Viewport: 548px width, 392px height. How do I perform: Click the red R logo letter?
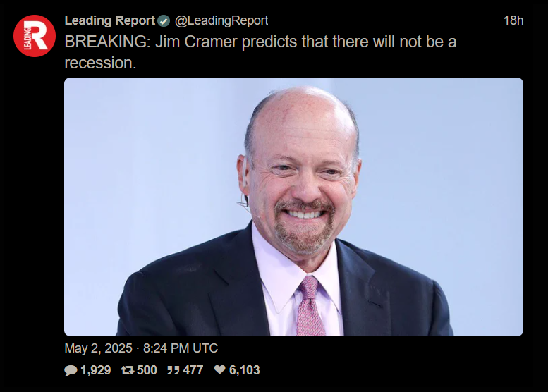tap(39, 35)
